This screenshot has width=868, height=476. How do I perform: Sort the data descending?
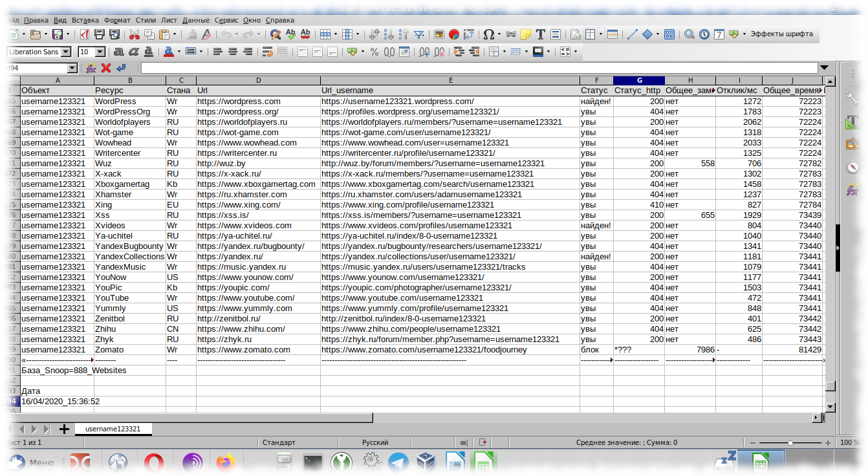[x=404, y=34]
